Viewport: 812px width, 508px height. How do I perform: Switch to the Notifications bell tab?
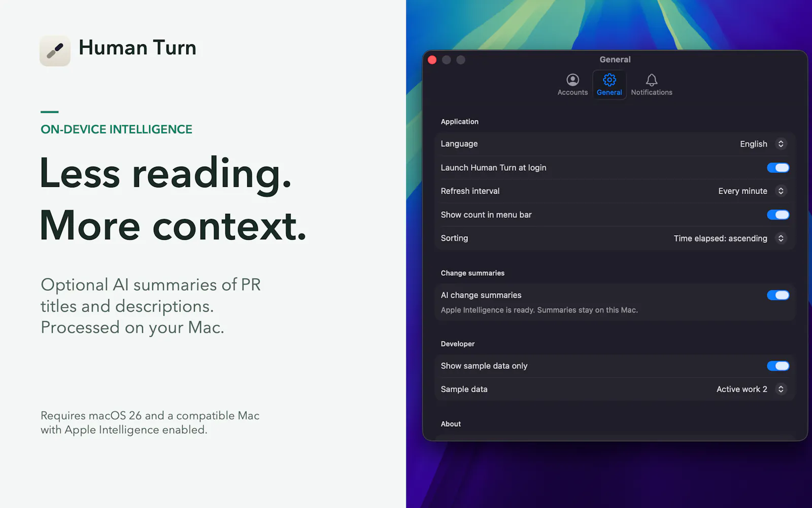[652, 85]
